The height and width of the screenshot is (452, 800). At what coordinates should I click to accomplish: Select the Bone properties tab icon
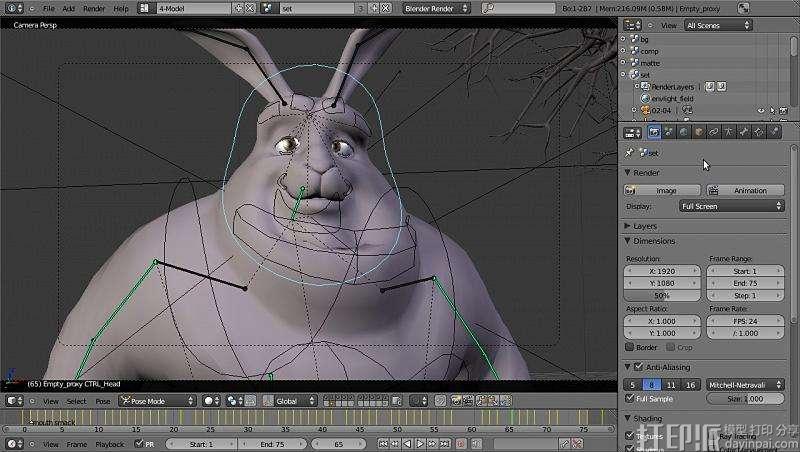(x=744, y=133)
